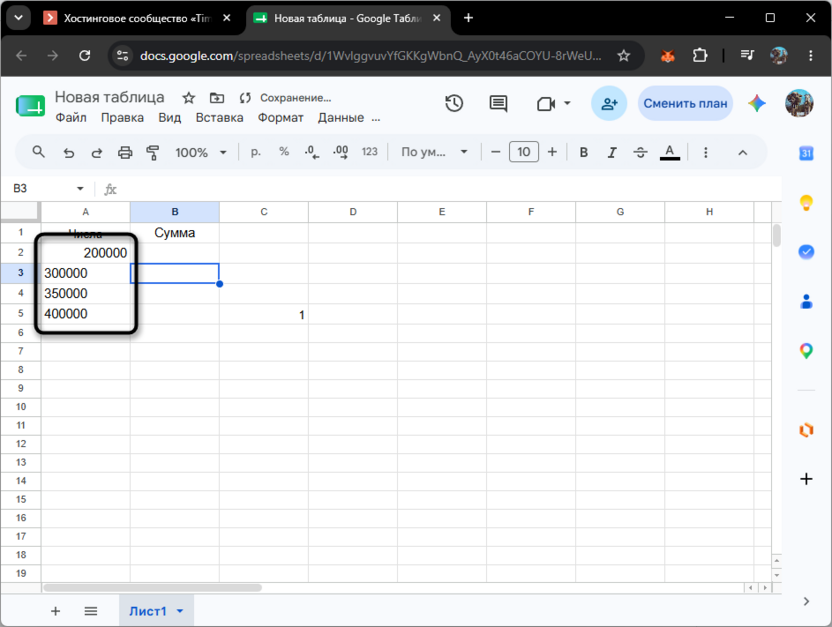Open the Файл menu
Viewport: 832px width, 627px height.
click(x=71, y=118)
